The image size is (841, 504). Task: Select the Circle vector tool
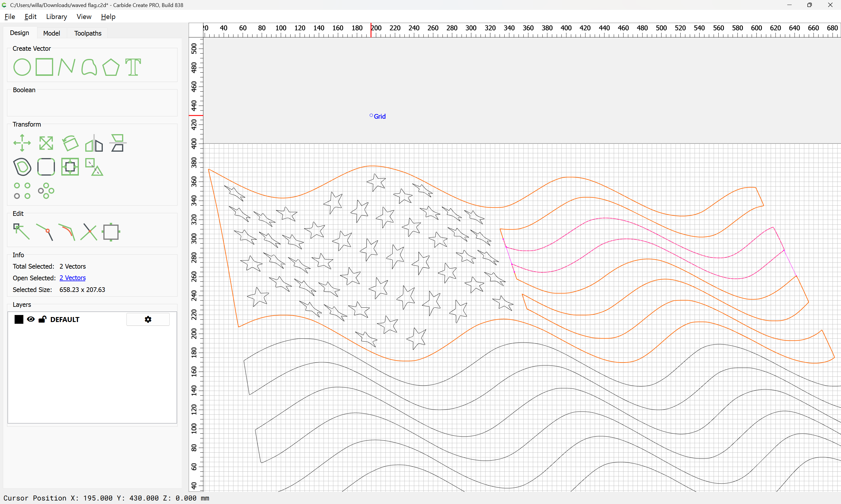(x=22, y=67)
